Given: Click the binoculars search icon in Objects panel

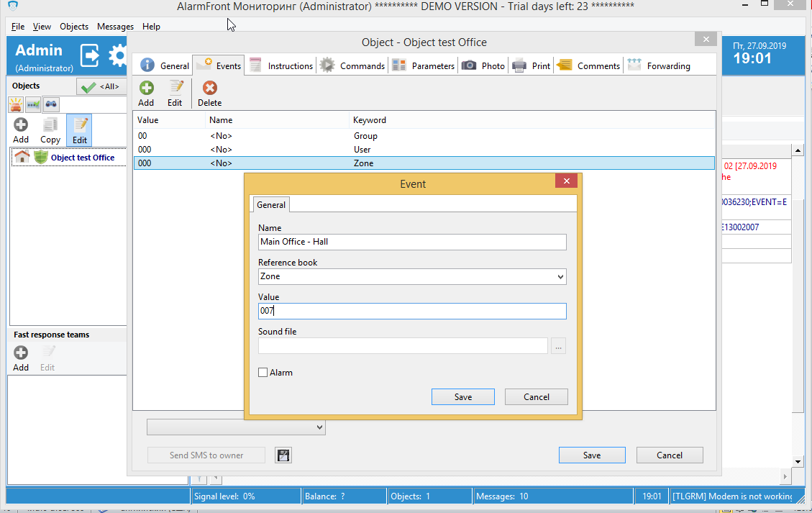Looking at the screenshot, I should tap(51, 104).
